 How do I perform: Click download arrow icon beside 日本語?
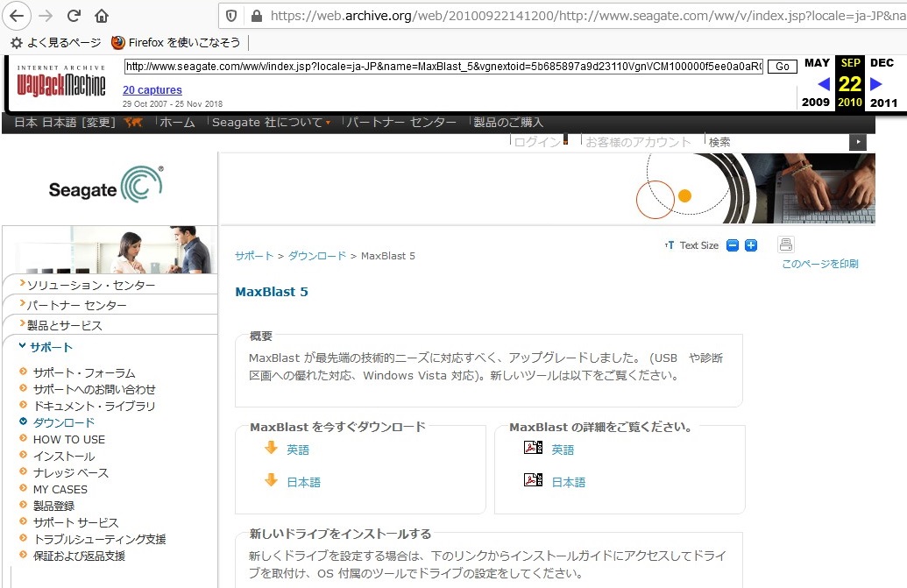coord(271,479)
